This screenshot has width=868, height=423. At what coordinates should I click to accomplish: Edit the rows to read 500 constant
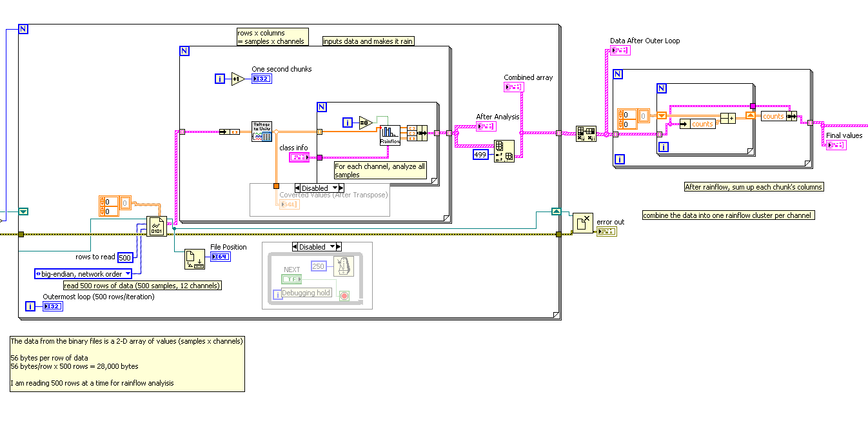click(x=124, y=257)
